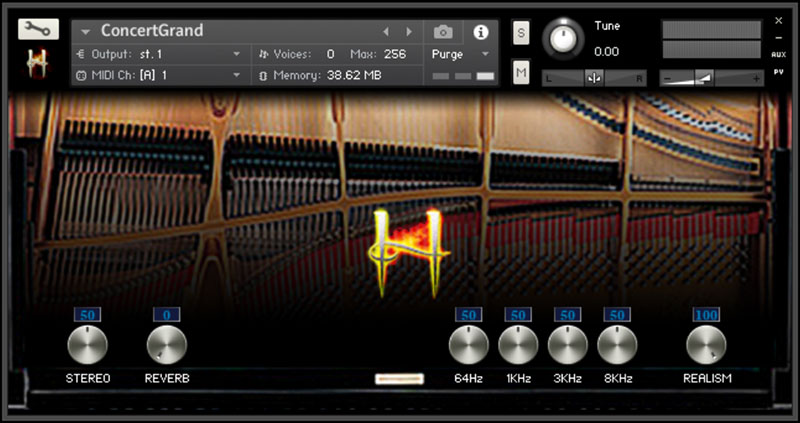Click the Memory value 38.62 MB

[x=354, y=76]
